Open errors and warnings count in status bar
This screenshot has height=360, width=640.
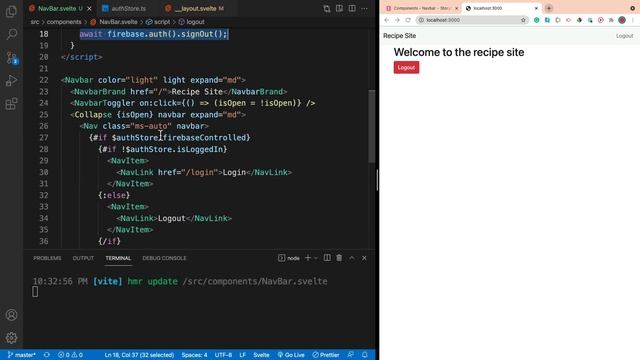[x=70, y=355]
